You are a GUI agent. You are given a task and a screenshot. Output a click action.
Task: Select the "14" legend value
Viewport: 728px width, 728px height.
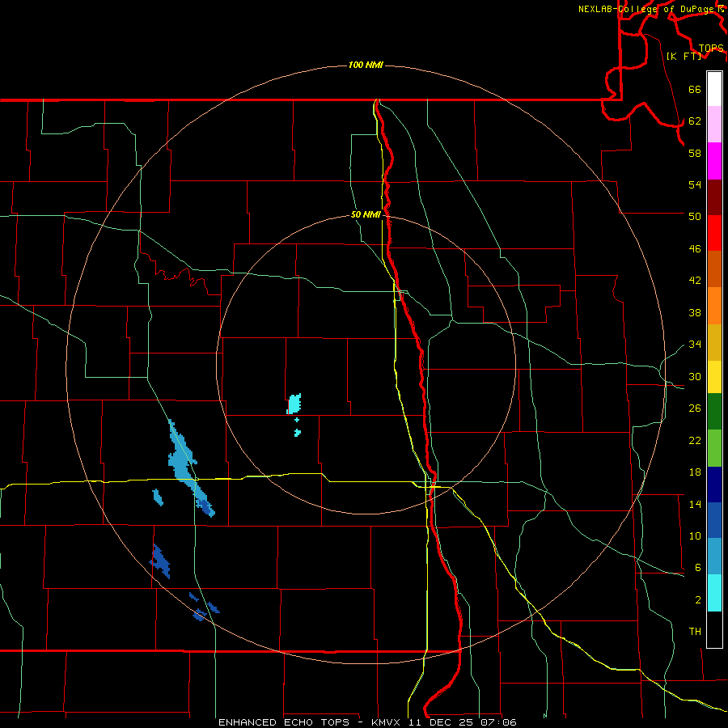(x=695, y=504)
